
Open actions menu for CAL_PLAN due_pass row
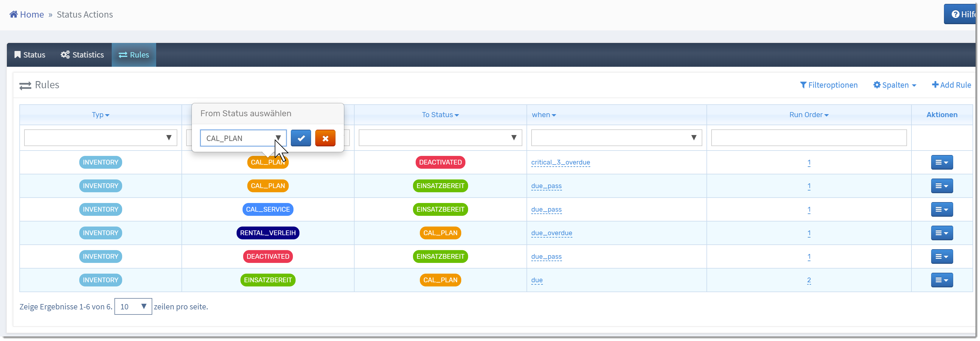tap(942, 186)
